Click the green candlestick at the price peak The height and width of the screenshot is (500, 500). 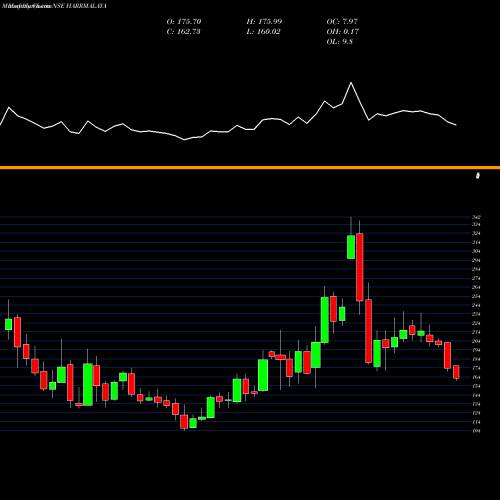pos(351,247)
